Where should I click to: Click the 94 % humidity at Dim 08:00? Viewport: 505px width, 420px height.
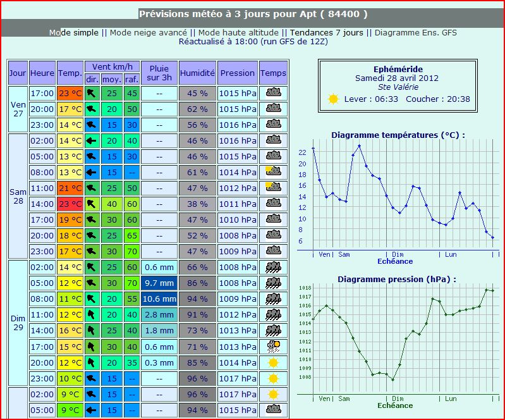(x=197, y=299)
